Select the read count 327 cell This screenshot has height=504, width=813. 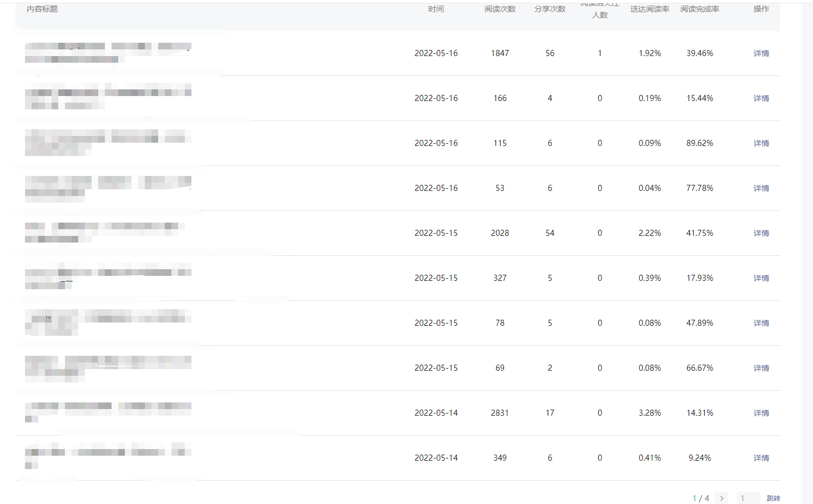point(500,278)
